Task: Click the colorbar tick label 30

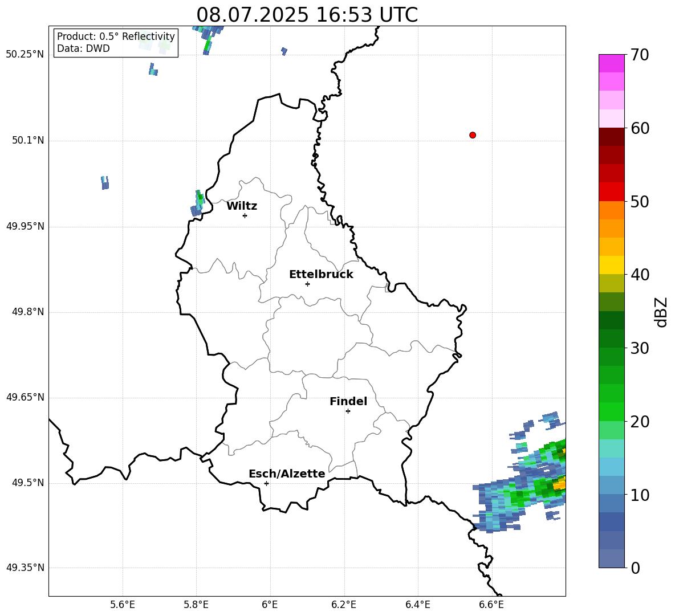Action: pyautogui.click(x=640, y=348)
